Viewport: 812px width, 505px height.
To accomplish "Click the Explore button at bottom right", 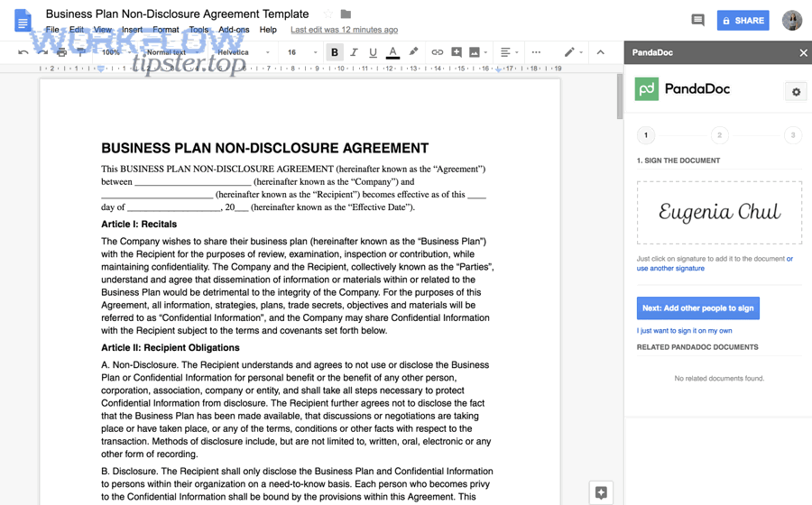I will (x=601, y=492).
